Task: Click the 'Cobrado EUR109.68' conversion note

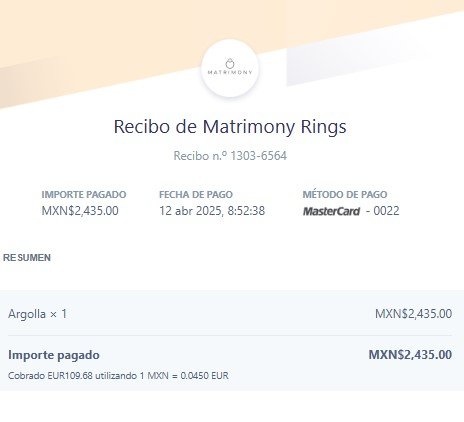Action: [118, 376]
